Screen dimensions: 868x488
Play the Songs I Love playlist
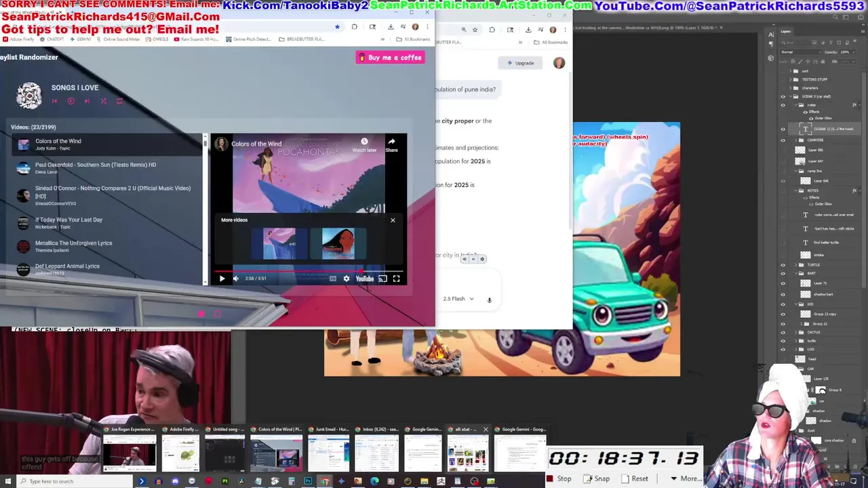71,101
